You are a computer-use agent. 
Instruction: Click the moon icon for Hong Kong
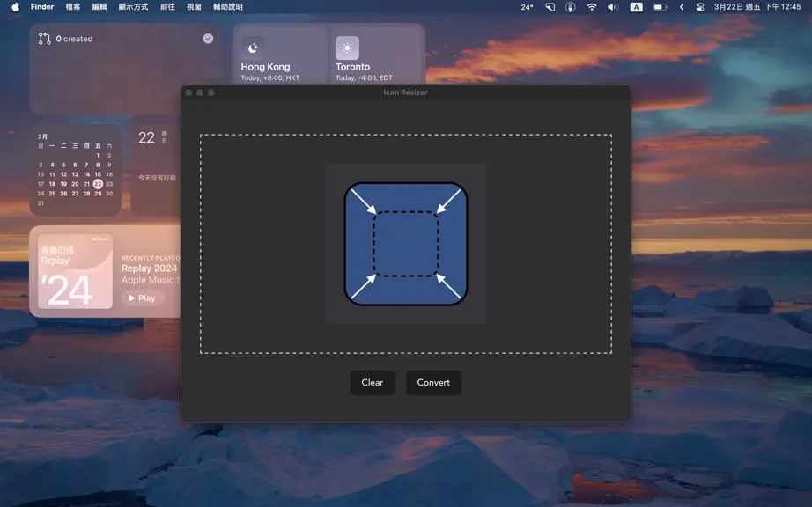tap(253, 48)
